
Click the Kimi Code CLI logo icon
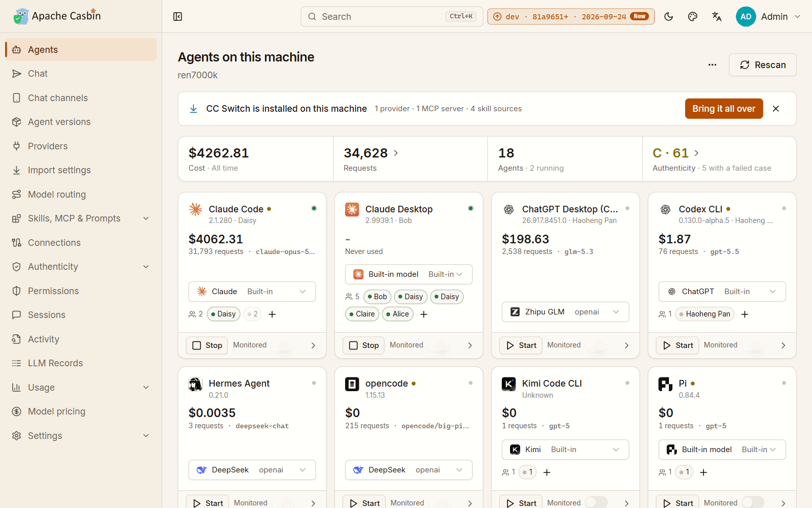pyautogui.click(x=509, y=384)
